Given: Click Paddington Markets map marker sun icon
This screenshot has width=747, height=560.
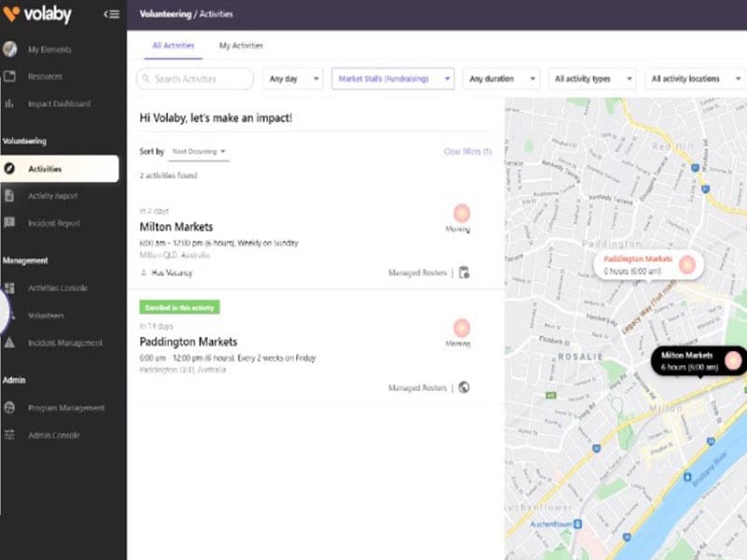Looking at the screenshot, I should (x=687, y=264).
